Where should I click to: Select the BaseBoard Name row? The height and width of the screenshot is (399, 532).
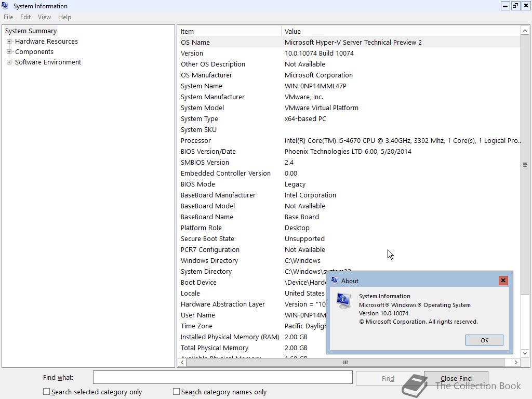pyautogui.click(x=349, y=217)
